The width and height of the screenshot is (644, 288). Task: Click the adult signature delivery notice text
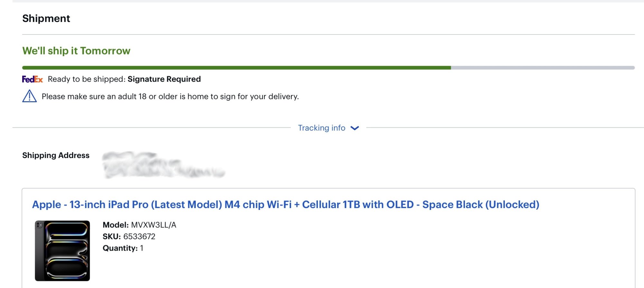point(170,96)
